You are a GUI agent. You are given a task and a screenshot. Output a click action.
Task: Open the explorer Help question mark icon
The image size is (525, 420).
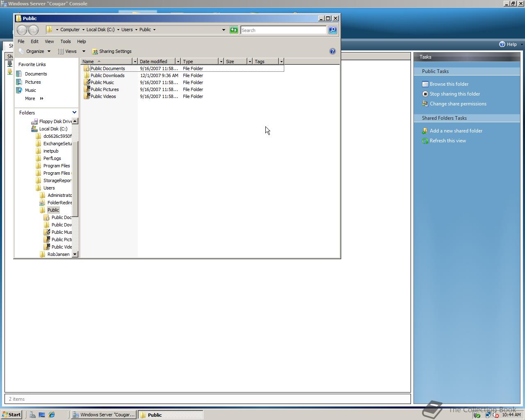(x=333, y=51)
